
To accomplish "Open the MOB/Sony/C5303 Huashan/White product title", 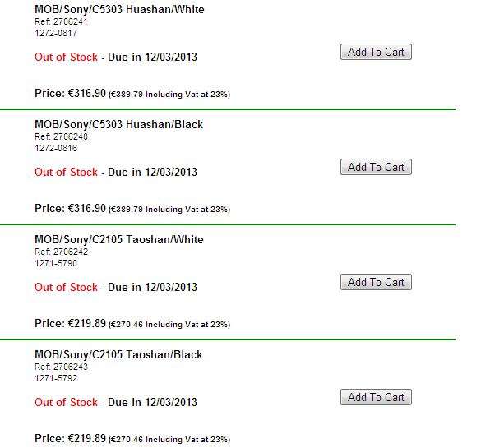I will 119,10.
